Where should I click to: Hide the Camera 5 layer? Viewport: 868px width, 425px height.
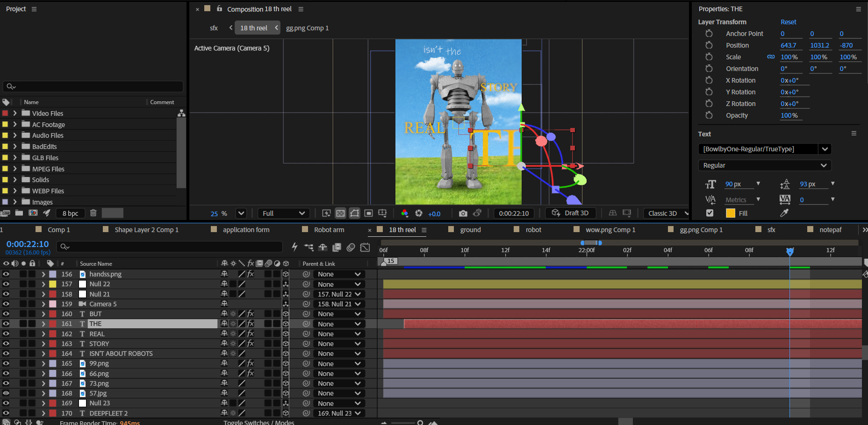tap(6, 304)
